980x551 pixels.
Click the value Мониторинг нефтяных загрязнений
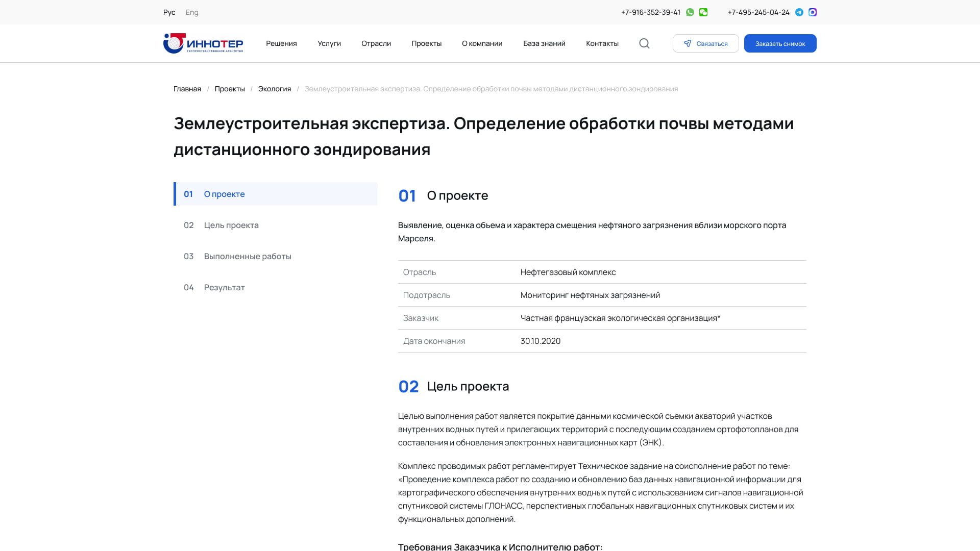tap(590, 295)
